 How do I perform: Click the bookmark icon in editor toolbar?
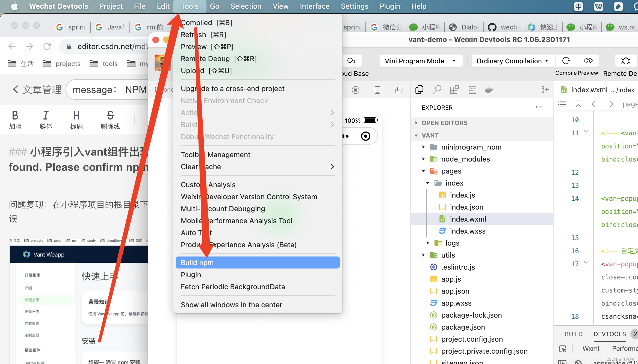[578, 104]
